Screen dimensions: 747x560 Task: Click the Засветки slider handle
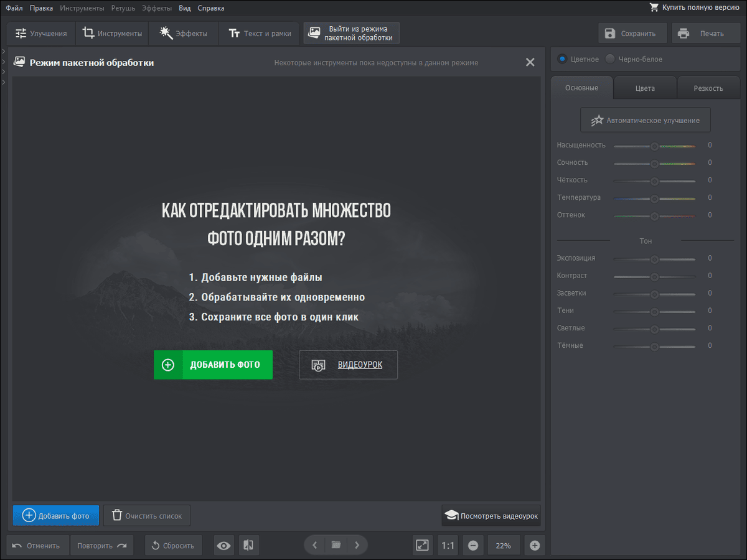(x=654, y=294)
